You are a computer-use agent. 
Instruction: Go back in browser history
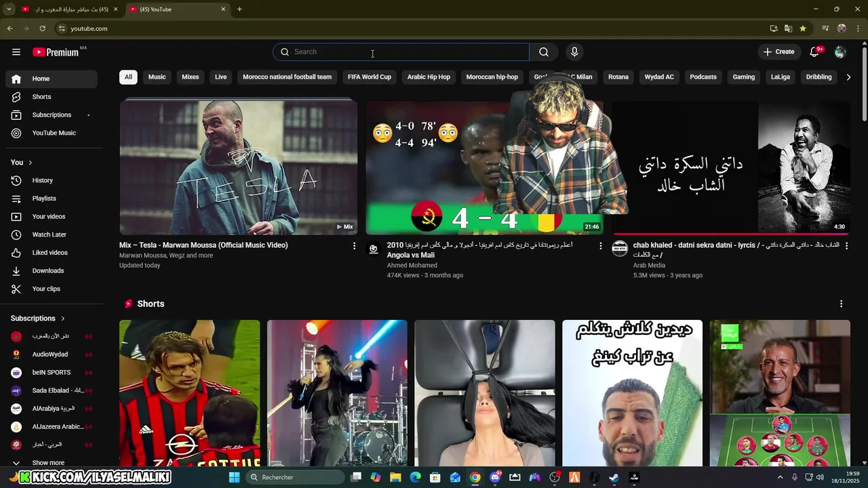tap(9, 28)
